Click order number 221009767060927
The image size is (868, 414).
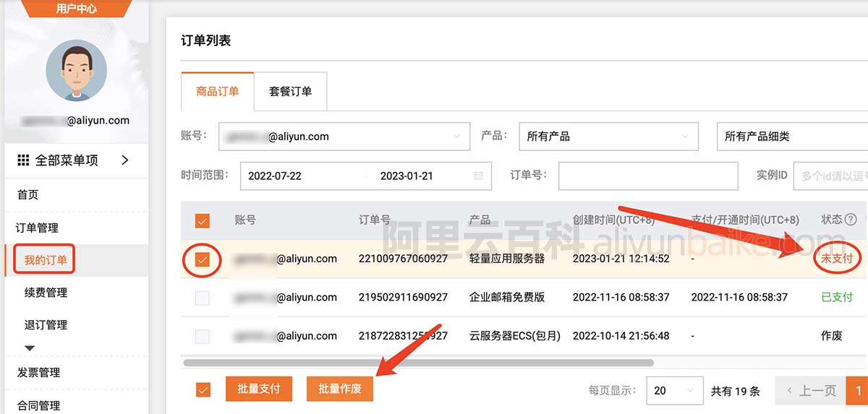pyautogui.click(x=403, y=259)
